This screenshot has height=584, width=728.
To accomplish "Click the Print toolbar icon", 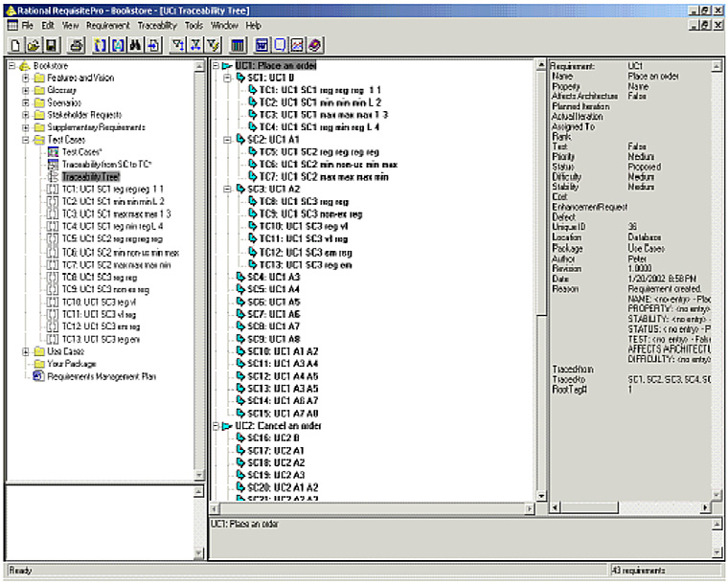I will pyautogui.click(x=77, y=45).
